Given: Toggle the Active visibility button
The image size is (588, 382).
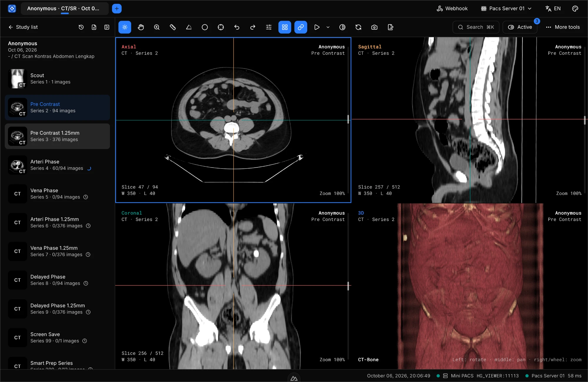Looking at the screenshot, I should [x=520, y=27].
